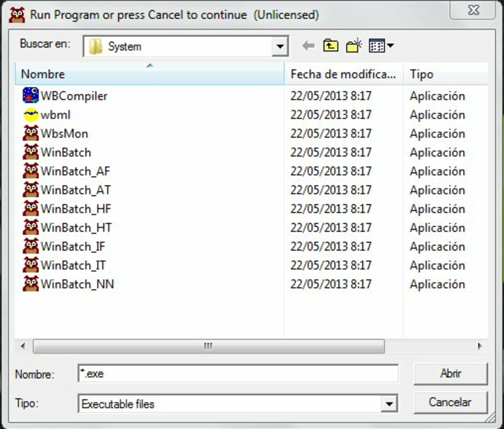504x429 pixels.
Task: Select the WinBatch_NN file name
Action: pos(77,284)
